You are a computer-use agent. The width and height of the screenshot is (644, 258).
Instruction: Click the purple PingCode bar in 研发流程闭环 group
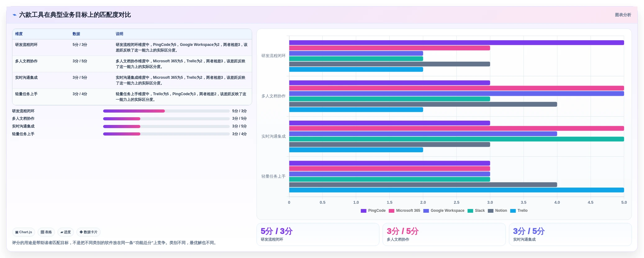click(456, 43)
